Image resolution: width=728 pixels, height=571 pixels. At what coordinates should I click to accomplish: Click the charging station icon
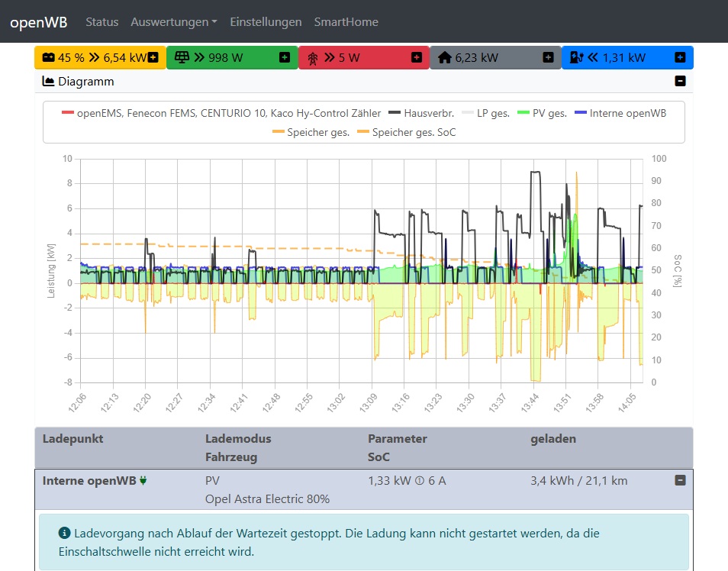coord(577,57)
